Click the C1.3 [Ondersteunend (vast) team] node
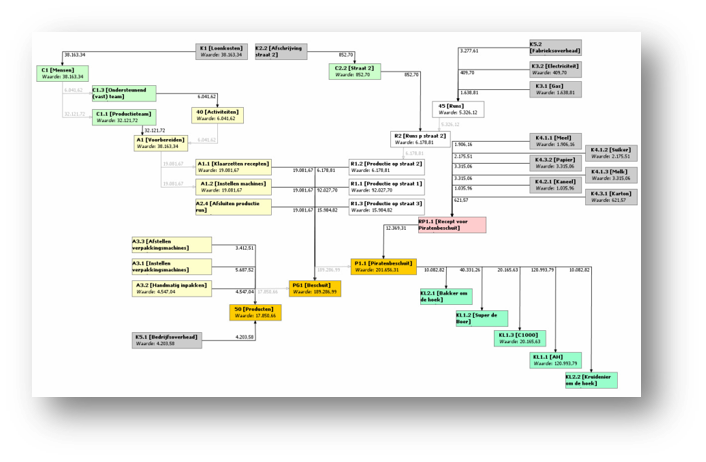The image size is (706, 462). tap(124, 93)
